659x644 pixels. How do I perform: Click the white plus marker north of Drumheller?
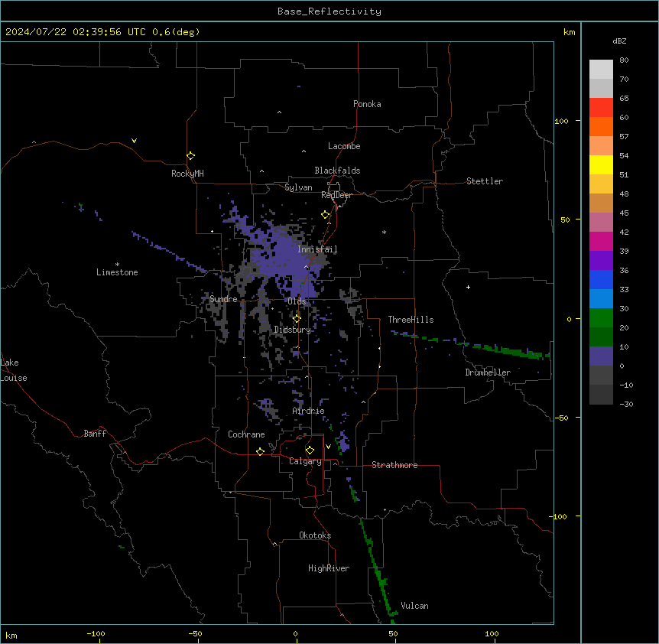[x=468, y=287]
